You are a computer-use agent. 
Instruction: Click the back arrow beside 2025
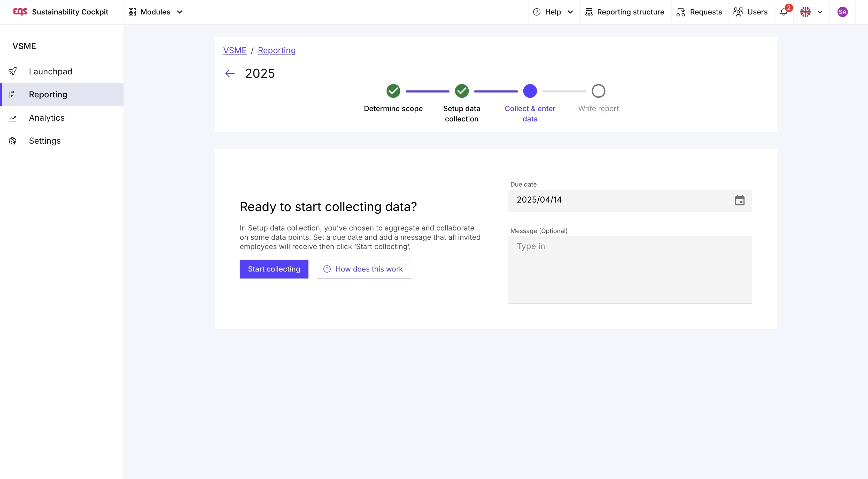pos(229,73)
